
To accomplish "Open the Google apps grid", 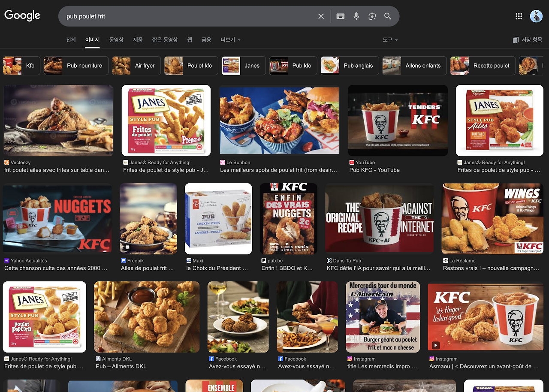I will click(x=519, y=16).
